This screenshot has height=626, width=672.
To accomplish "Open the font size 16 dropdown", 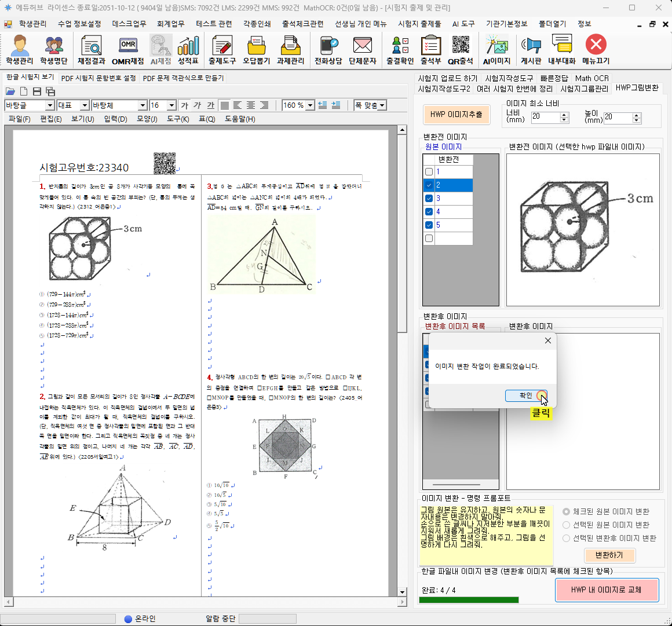I will coord(171,105).
